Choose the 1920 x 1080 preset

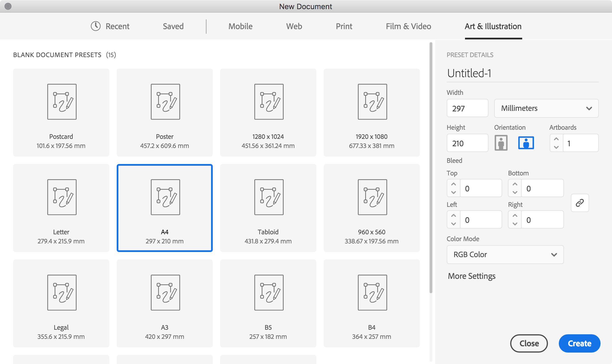[x=371, y=113]
